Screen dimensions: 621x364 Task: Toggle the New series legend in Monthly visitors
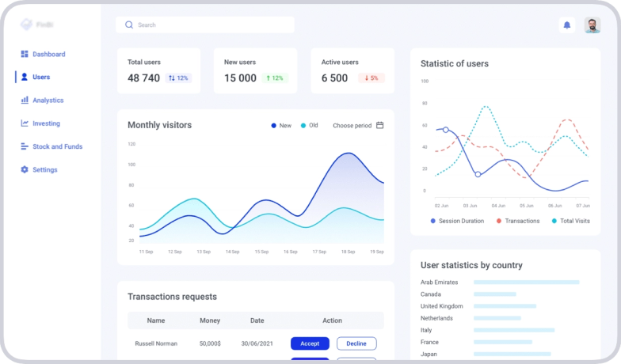coord(280,125)
